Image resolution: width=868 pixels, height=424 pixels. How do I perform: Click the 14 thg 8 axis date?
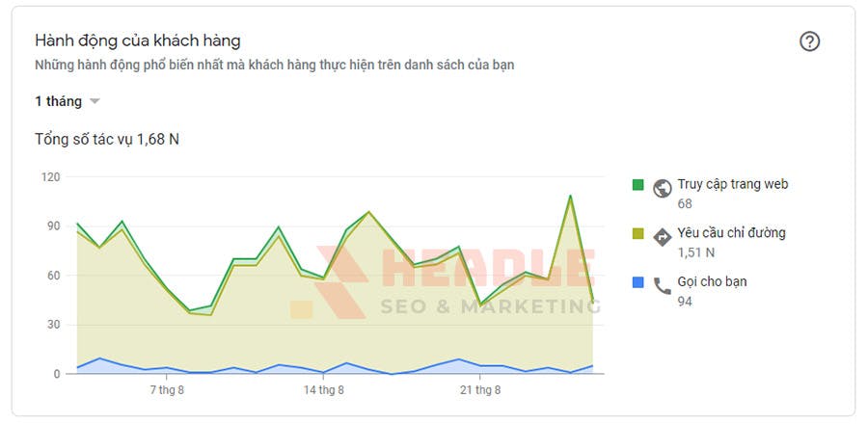tap(323, 390)
